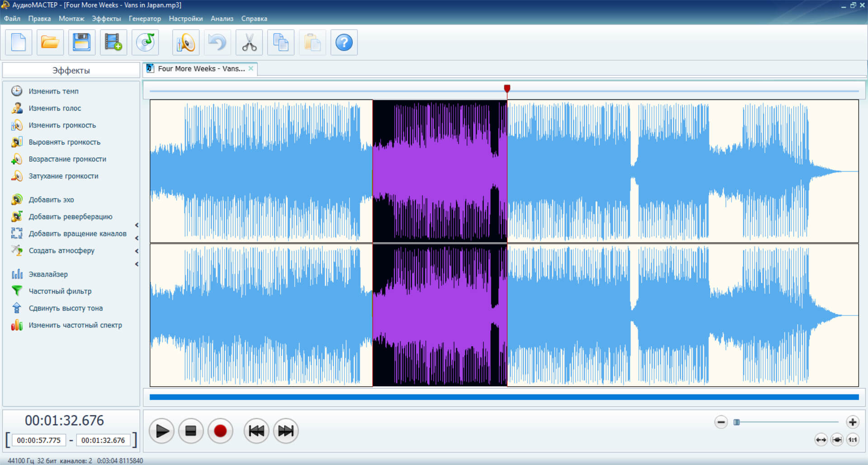The height and width of the screenshot is (465, 868).
Task: Open the Генератор menu
Action: tap(145, 19)
